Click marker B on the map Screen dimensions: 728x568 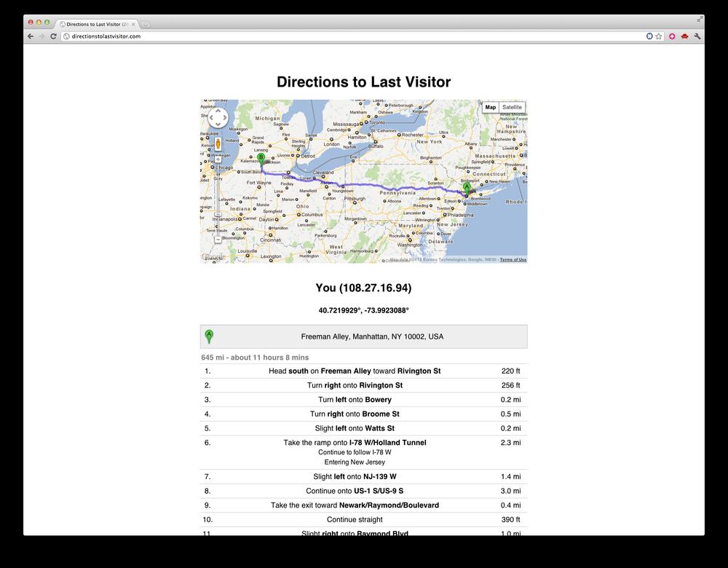[261, 159]
